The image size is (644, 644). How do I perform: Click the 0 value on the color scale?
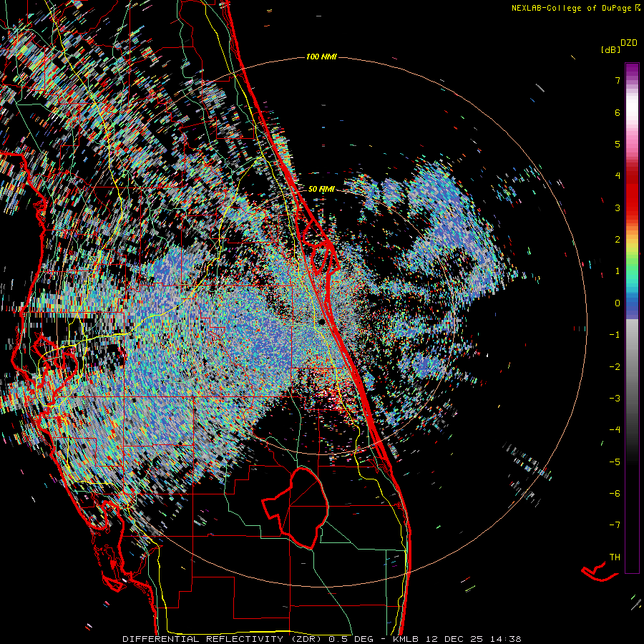click(x=618, y=303)
